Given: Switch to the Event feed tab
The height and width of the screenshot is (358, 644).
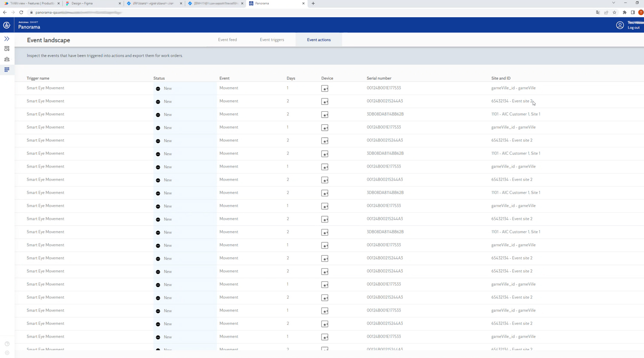Looking at the screenshot, I should click(228, 40).
